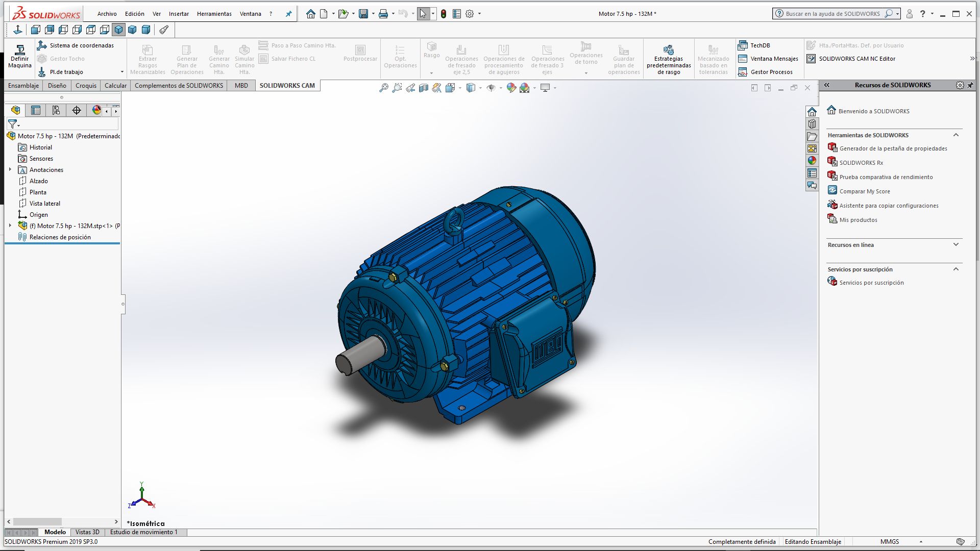Open the DimXpert crosshair manager tab
The image size is (980, 551).
click(77, 110)
